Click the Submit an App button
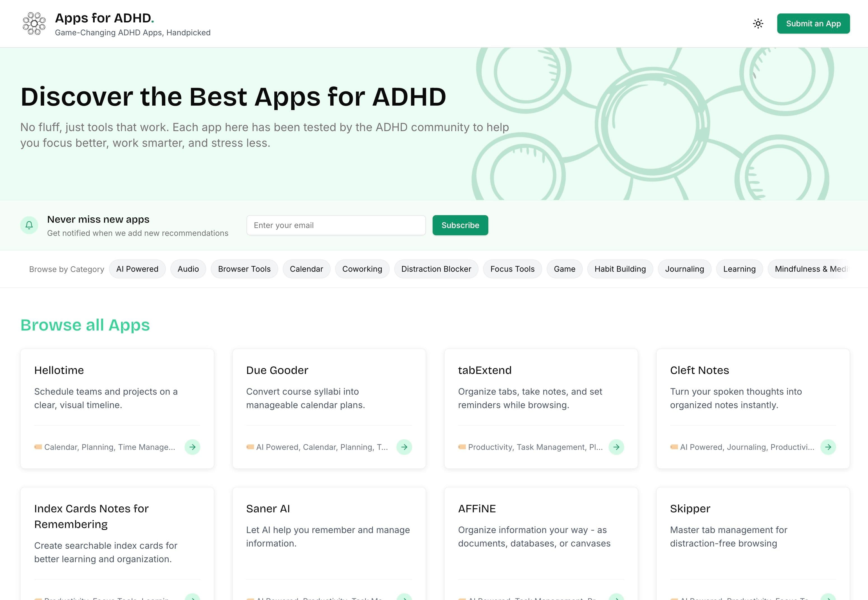Image resolution: width=868 pixels, height=600 pixels. pos(813,24)
